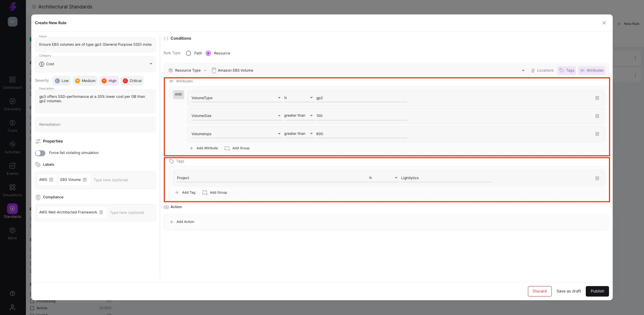Screen dimensions: 644x315
Task: Open the Resource Type selector dropdown
Action: pos(188,70)
